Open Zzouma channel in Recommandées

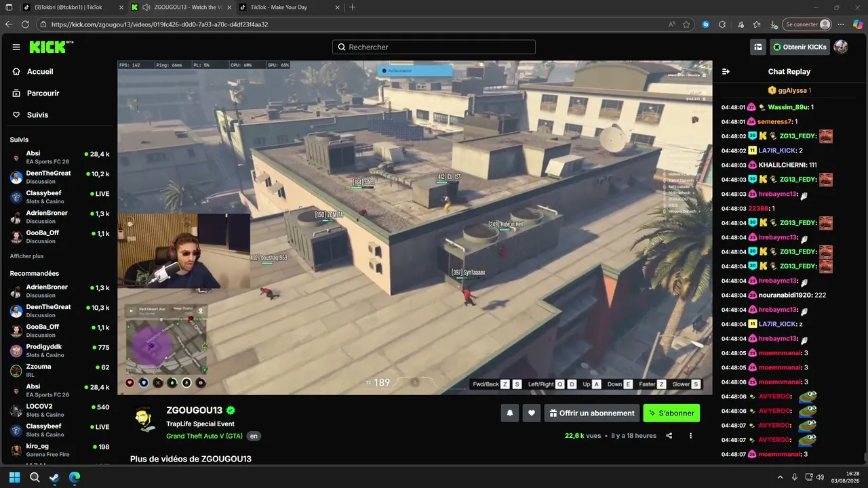[59, 370]
